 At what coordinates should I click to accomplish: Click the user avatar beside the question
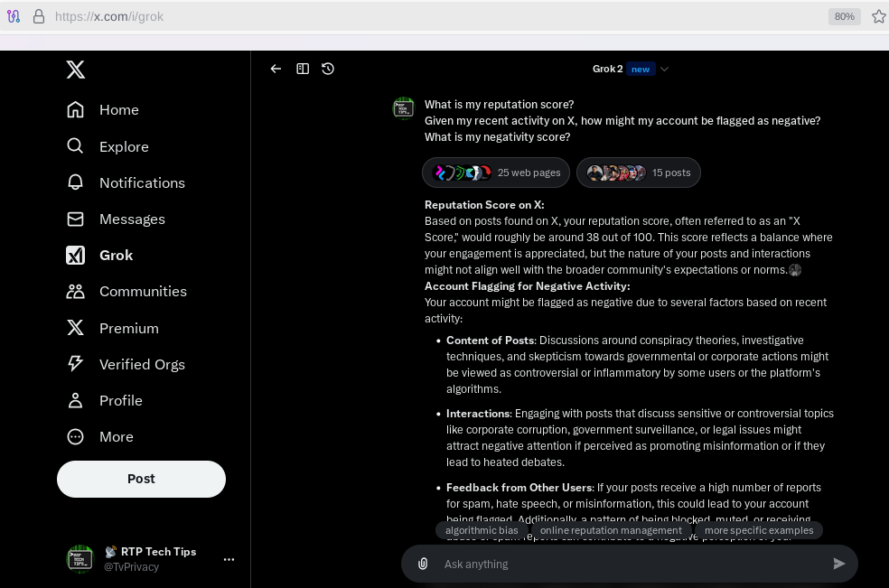[x=404, y=107]
